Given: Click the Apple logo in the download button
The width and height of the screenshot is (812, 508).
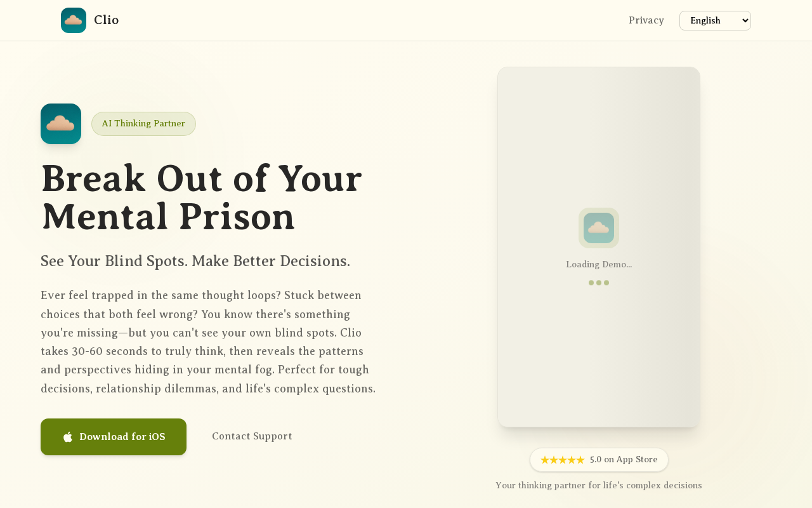Looking at the screenshot, I should pyautogui.click(x=68, y=437).
